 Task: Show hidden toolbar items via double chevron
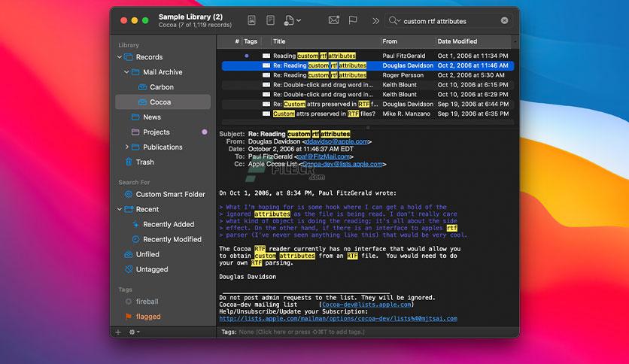(x=375, y=21)
